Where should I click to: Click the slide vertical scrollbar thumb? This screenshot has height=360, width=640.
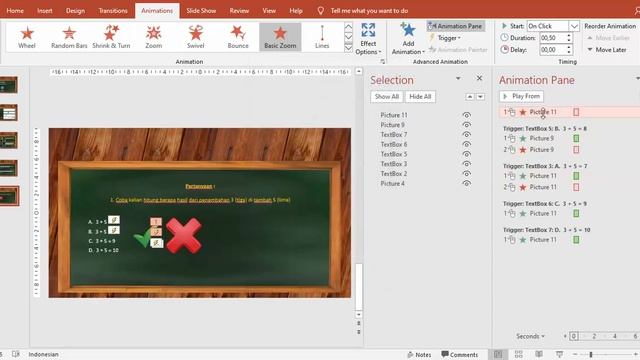click(359, 287)
